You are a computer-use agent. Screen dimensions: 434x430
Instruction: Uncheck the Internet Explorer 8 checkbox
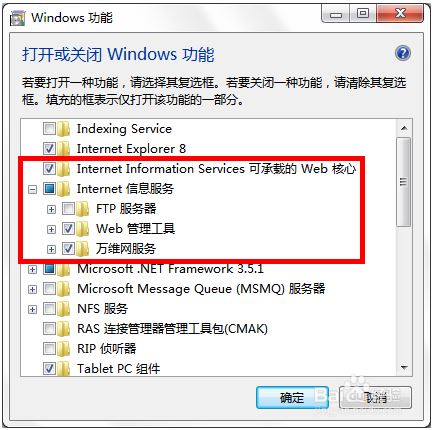tap(49, 149)
